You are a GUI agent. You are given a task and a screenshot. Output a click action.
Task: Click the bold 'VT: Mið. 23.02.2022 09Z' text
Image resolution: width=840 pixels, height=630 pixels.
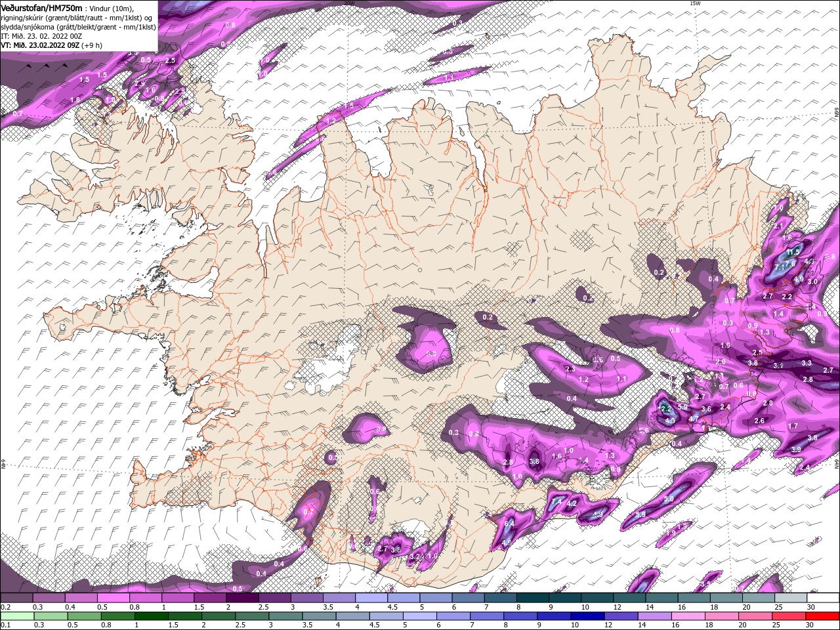tap(40, 45)
